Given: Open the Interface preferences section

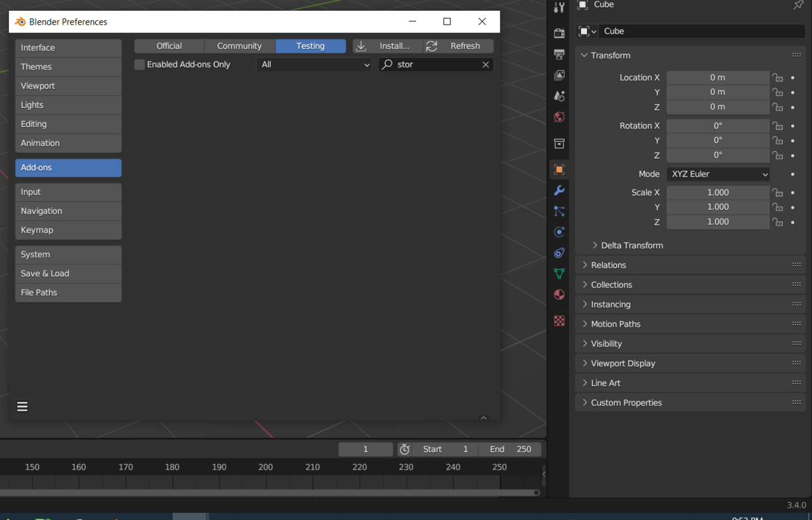Looking at the screenshot, I should (x=69, y=48).
